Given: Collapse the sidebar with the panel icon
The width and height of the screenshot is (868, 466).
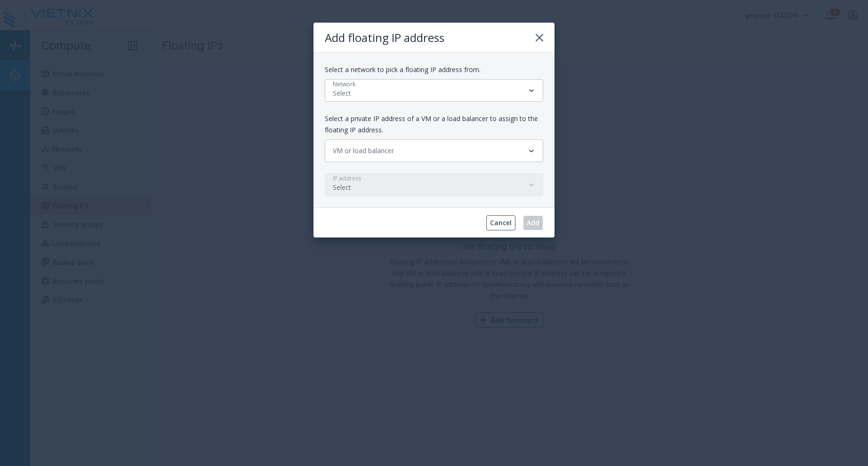Looking at the screenshot, I should click(133, 46).
